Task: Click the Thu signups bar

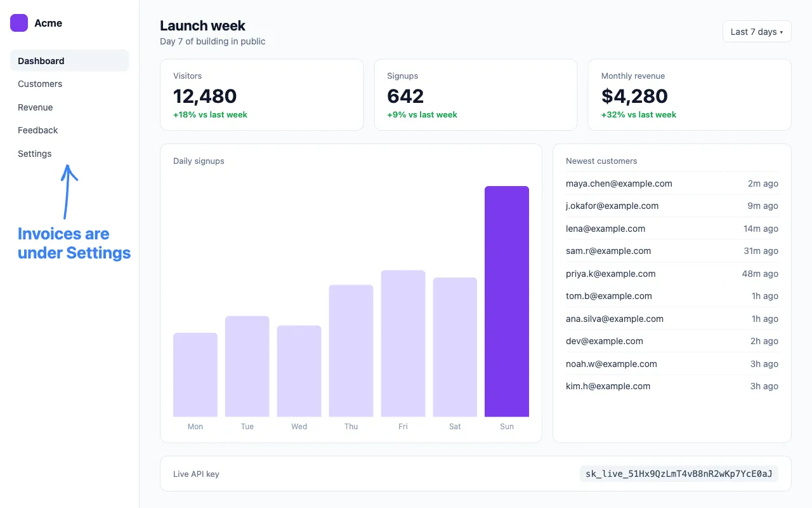Action: click(x=351, y=351)
